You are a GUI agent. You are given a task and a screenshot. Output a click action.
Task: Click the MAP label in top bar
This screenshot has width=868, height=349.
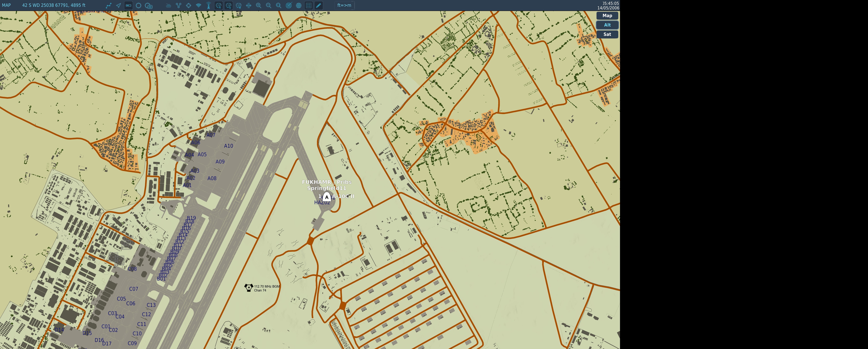click(6, 5)
